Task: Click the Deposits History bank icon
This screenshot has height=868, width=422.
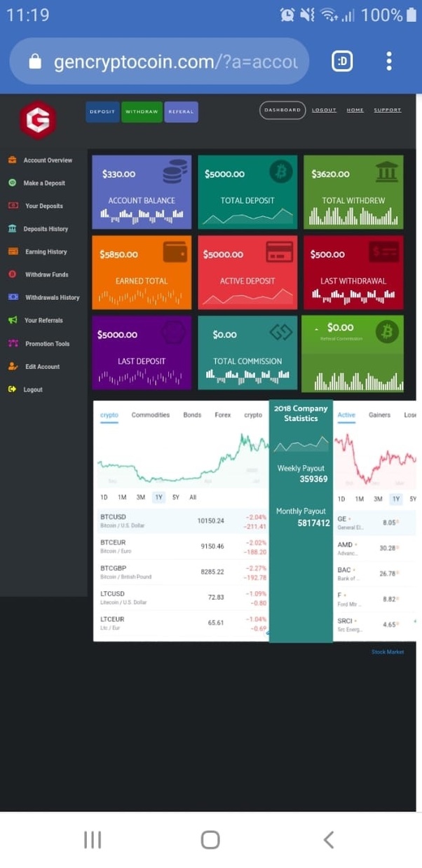Action: click(13, 228)
